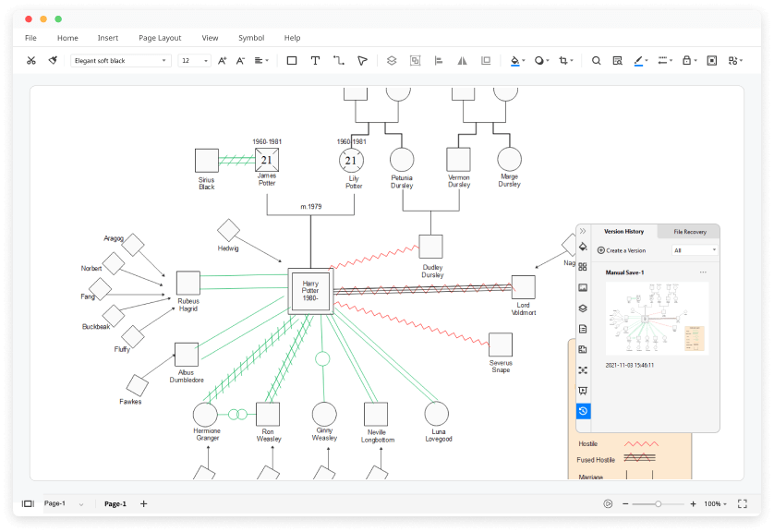Open the Help menu

292,38
